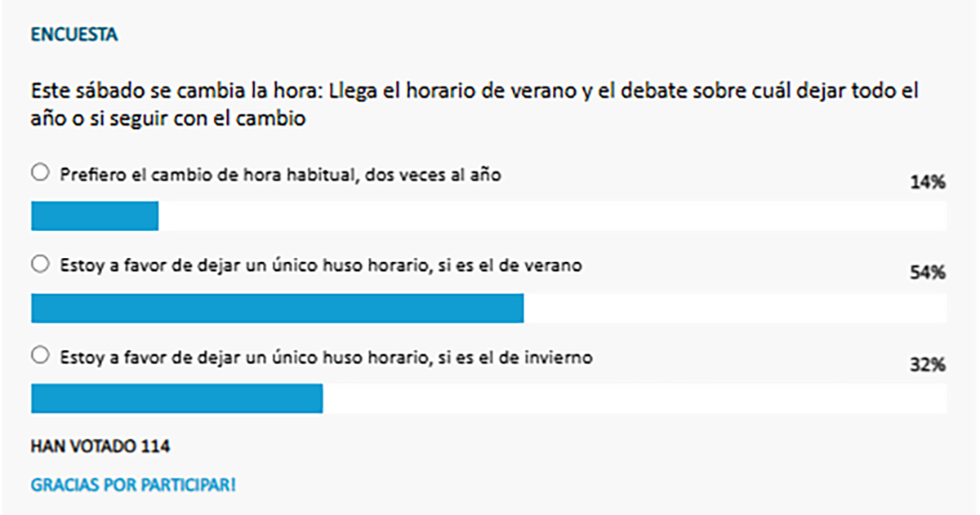Viewport: 980px width, 515px height.
Task: Click the blue filled bar for 32% result
Action: point(176,398)
